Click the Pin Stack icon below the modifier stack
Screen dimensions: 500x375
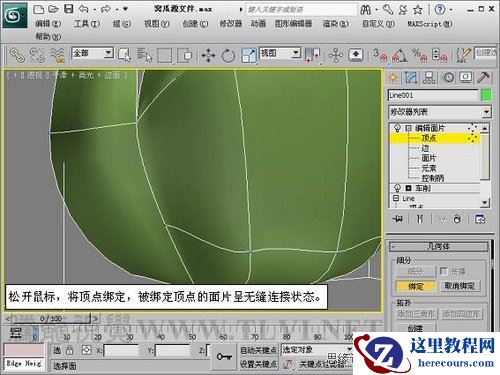(397, 219)
